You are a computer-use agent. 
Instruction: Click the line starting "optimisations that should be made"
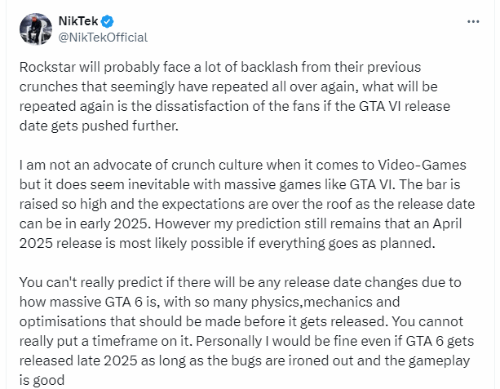click(x=241, y=321)
